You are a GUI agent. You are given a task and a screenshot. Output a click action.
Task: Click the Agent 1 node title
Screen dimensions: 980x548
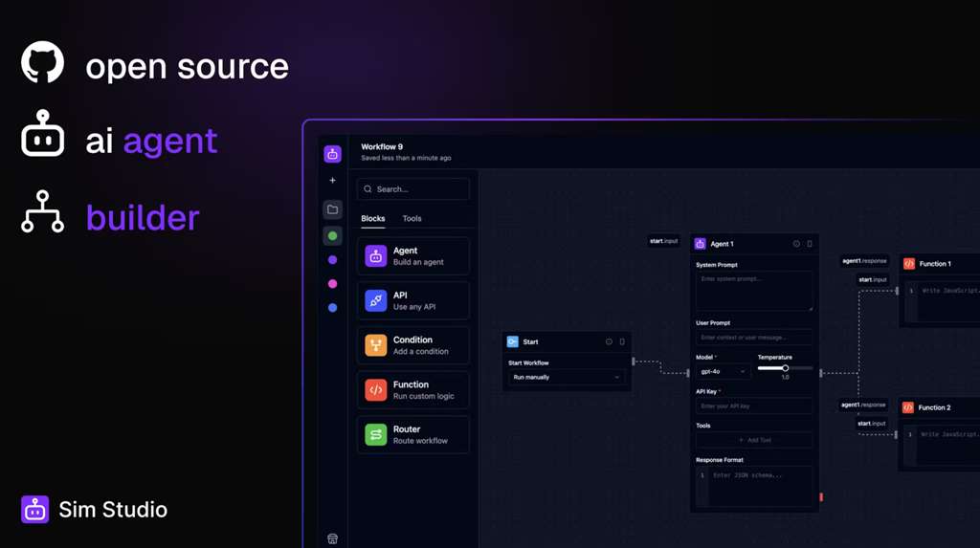tap(722, 244)
